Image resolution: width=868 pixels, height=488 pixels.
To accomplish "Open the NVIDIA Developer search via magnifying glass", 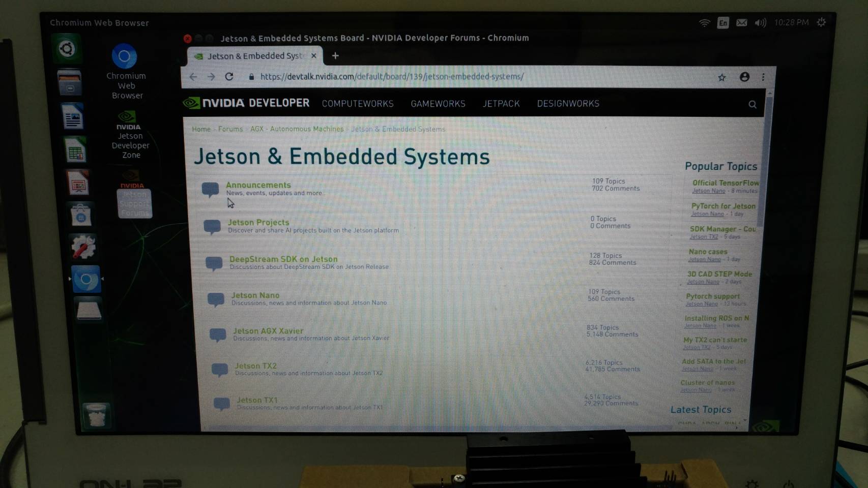I will click(753, 104).
